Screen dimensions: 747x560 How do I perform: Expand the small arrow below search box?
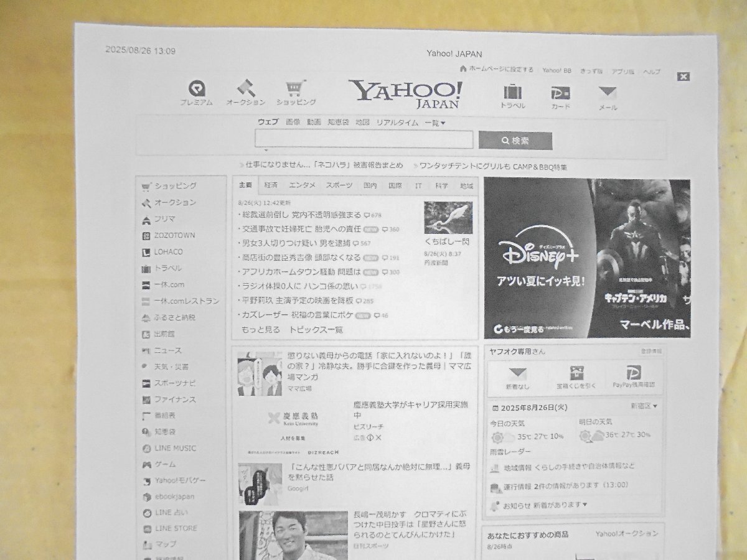pos(266,150)
